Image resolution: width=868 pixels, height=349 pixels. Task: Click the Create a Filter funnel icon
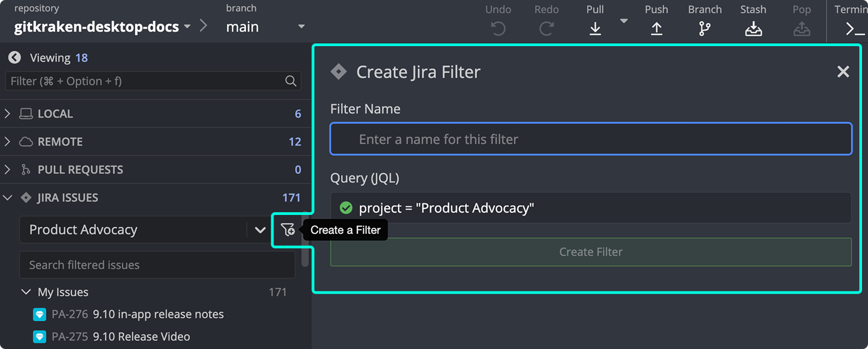[x=288, y=230]
